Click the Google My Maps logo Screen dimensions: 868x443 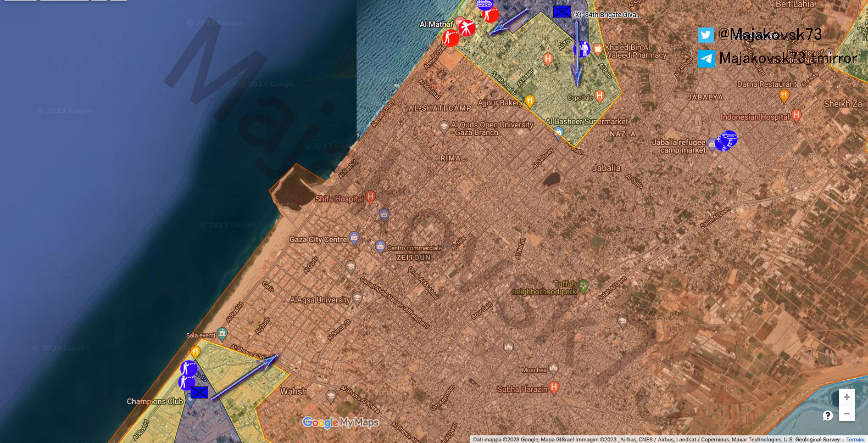pyautogui.click(x=341, y=422)
